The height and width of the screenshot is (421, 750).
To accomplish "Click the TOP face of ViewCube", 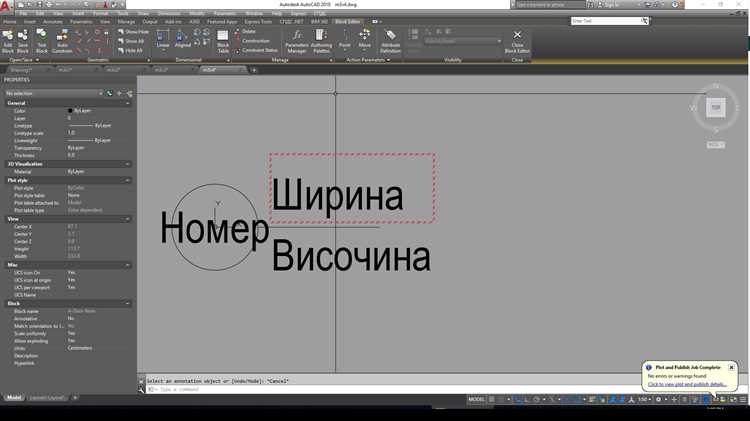I will coord(716,108).
